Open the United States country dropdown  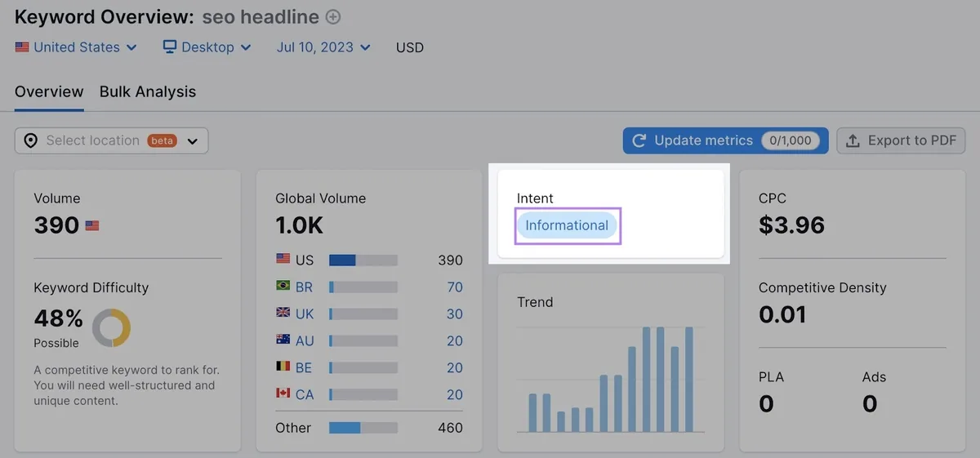[x=76, y=47]
